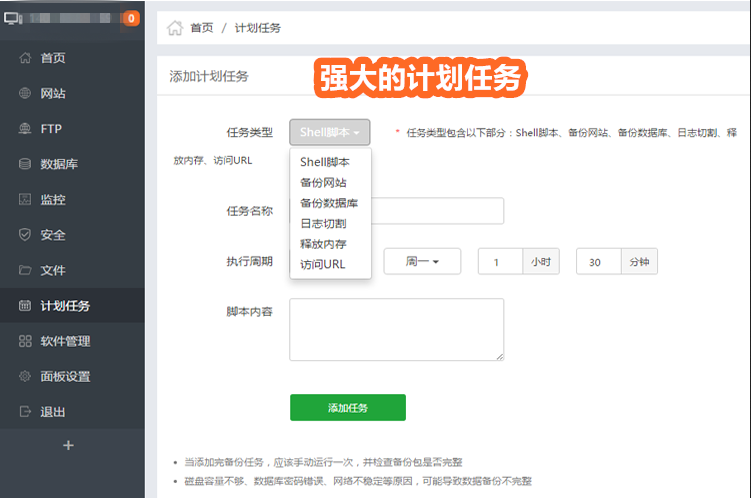Click the 首页 breadcrumb link

[x=201, y=28]
